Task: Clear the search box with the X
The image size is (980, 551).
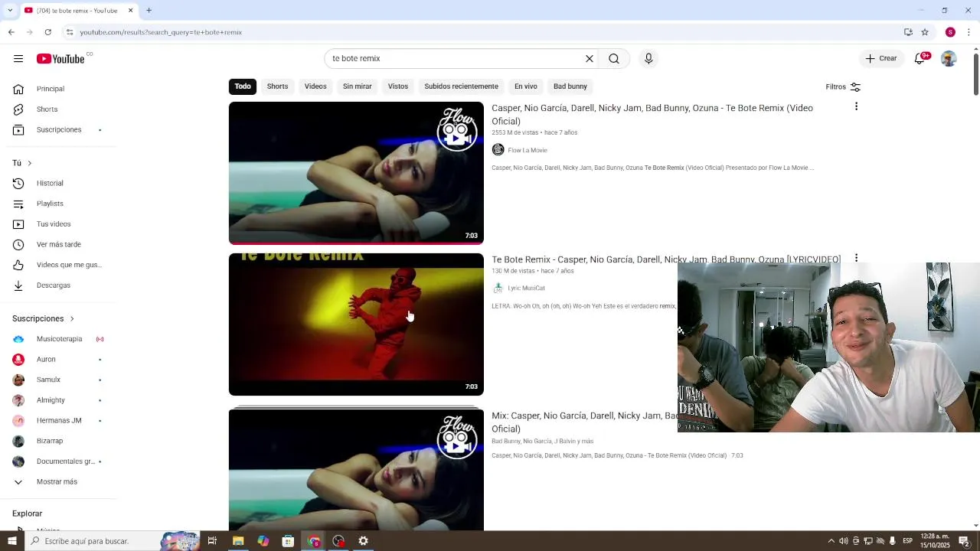Action: pyautogui.click(x=590, y=59)
